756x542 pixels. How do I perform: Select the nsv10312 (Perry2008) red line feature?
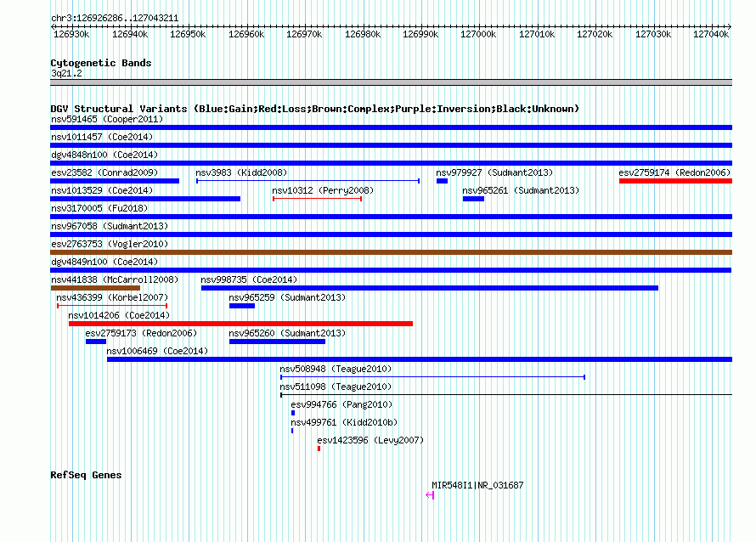pos(317,199)
